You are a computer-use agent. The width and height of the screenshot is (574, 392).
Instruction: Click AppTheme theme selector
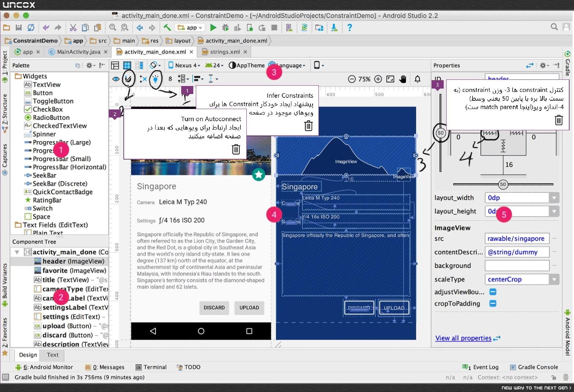[246, 66]
